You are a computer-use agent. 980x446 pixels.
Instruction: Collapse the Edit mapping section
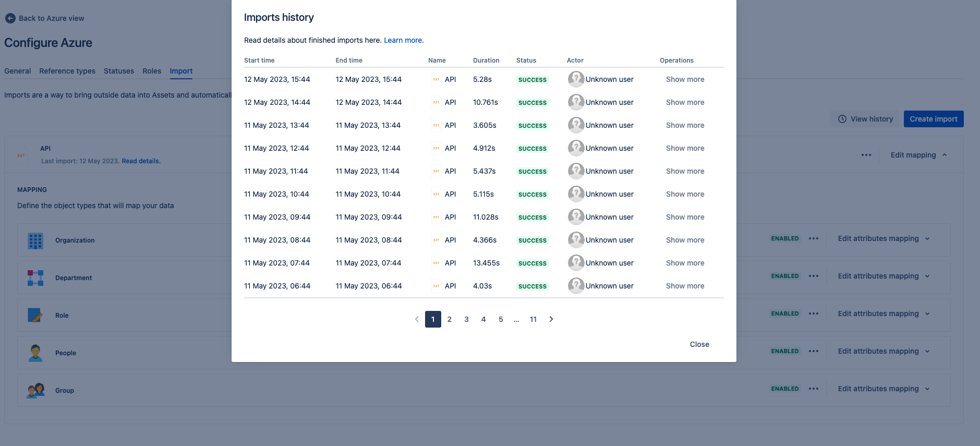(919, 155)
